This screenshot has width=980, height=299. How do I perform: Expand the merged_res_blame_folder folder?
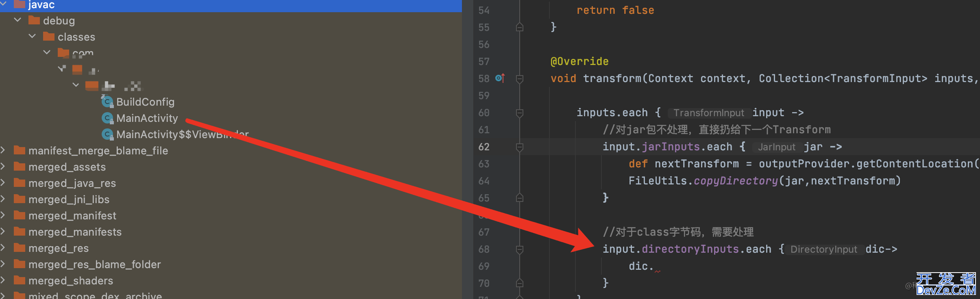coord(3,264)
